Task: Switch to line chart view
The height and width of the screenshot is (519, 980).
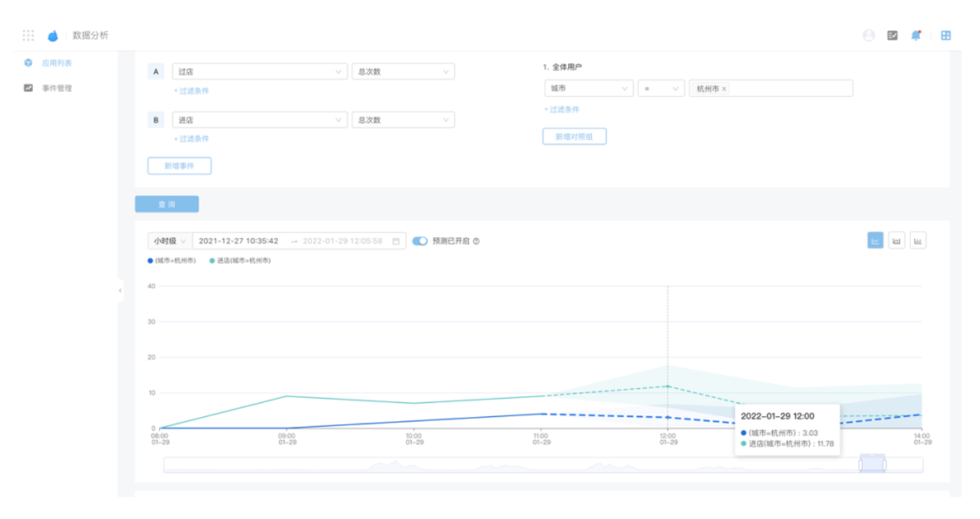Action: coord(875,240)
